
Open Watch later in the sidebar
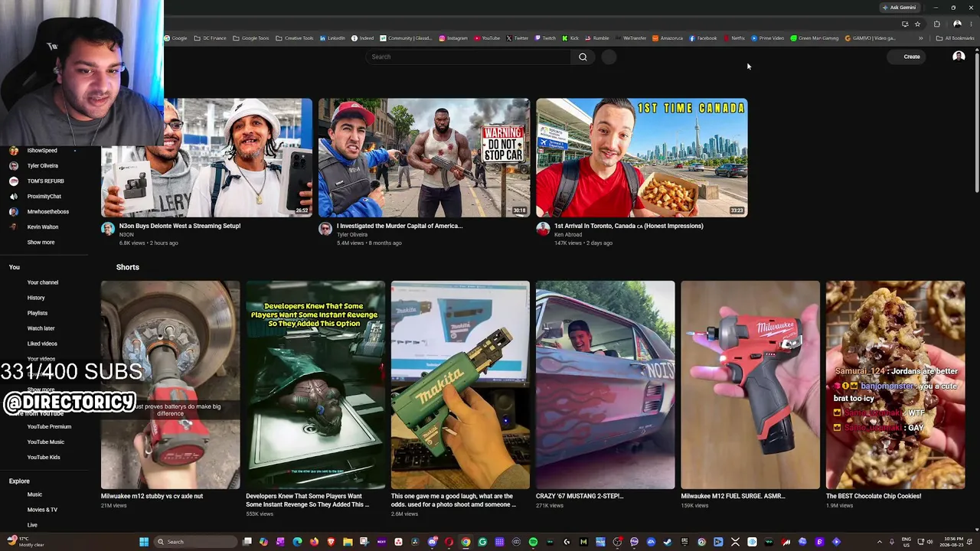[x=41, y=328]
